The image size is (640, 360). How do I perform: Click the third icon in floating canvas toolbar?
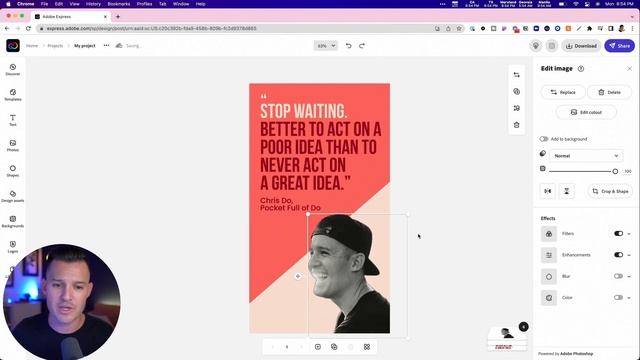[516, 108]
